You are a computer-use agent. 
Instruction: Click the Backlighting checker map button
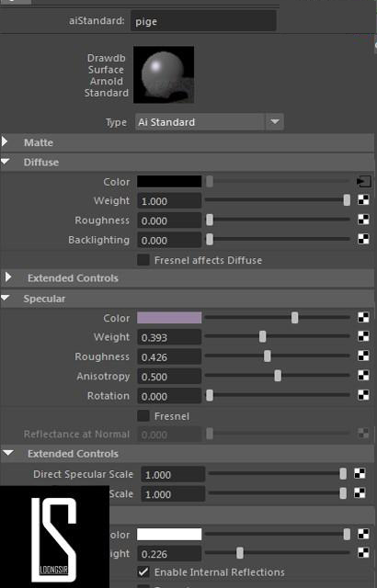[x=363, y=239]
